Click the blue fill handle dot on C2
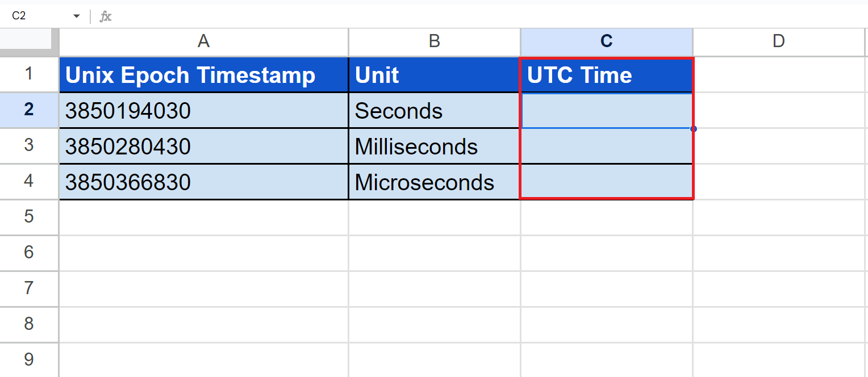868x377 pixels. click(694, 129)
